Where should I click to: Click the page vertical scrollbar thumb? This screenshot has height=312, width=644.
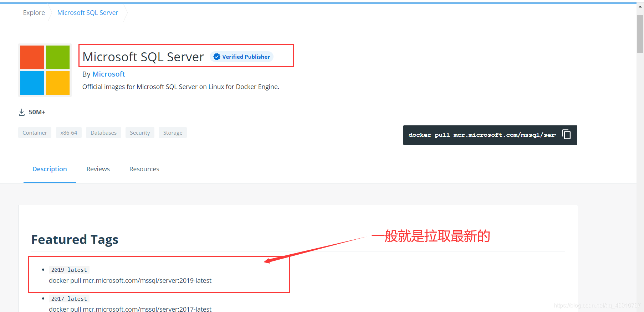pos(640,34)
